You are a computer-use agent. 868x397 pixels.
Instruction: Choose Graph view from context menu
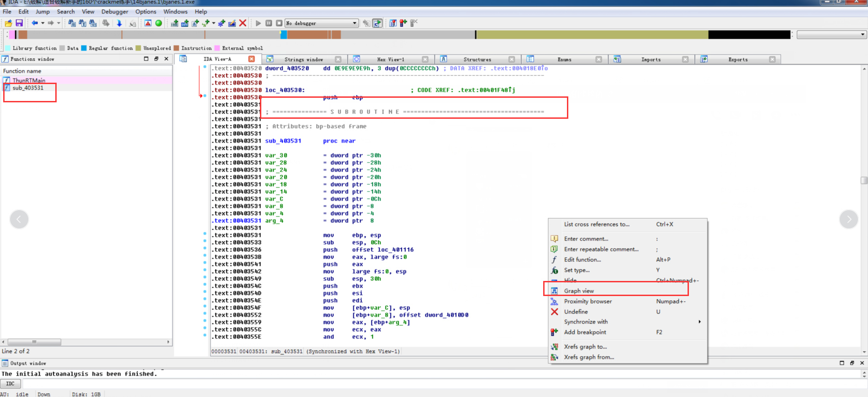pyautogui.click(x=579, y=291)
